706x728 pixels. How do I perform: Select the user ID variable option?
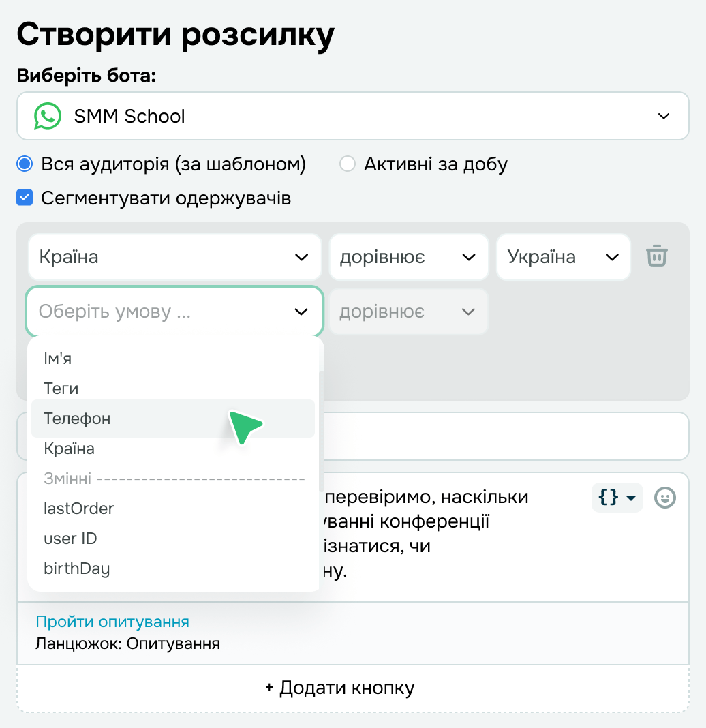71,539
